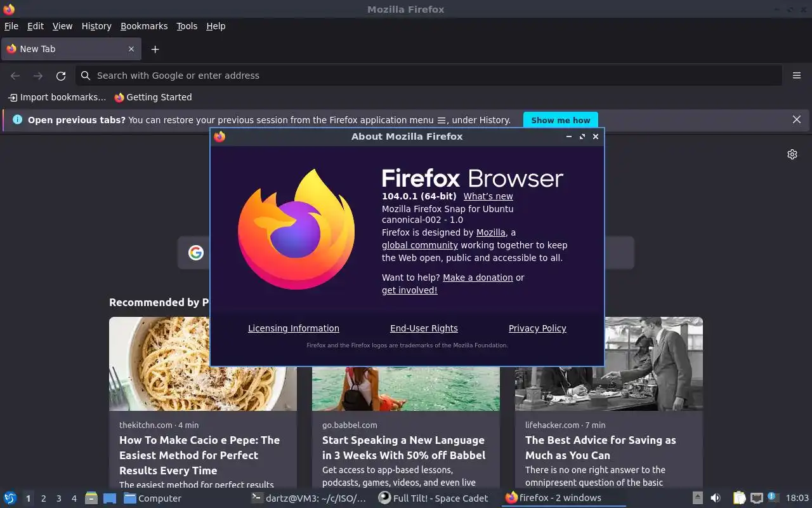Viewport: 812px width, 508px height.
Task: Click the removable media eject tray icon
Action: [x=697, y=498]
